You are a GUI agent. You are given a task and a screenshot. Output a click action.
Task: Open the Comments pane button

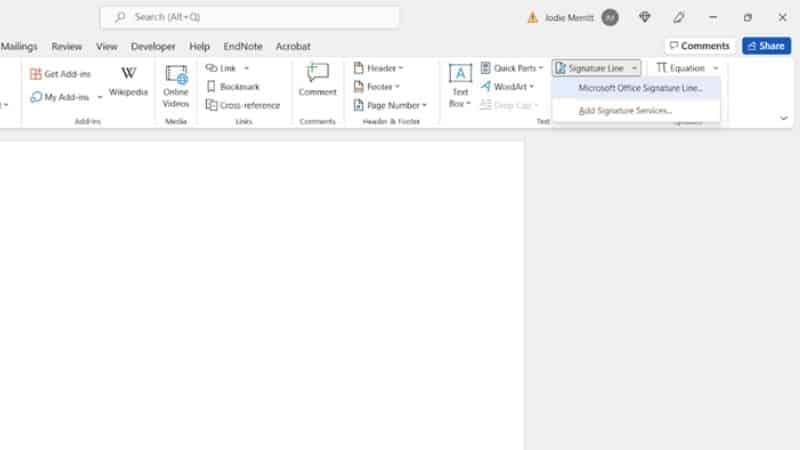pyautogui.click(x=700, y=46)
